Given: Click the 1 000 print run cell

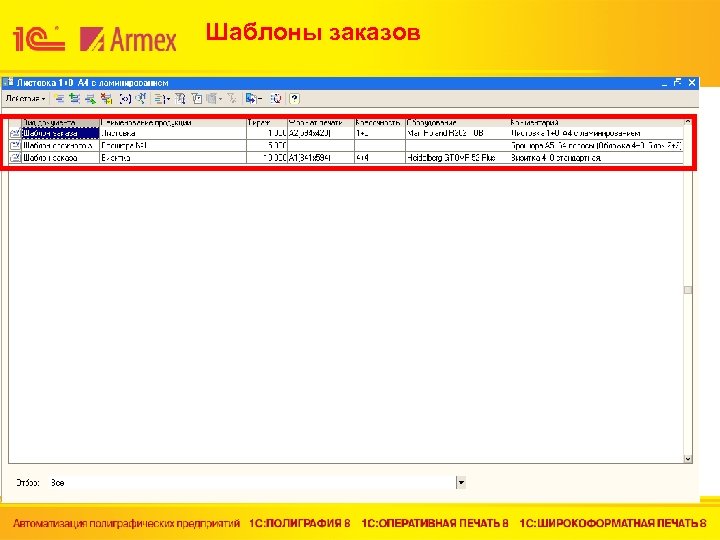Looking at the screenshot, I should [x=267, y=133].
